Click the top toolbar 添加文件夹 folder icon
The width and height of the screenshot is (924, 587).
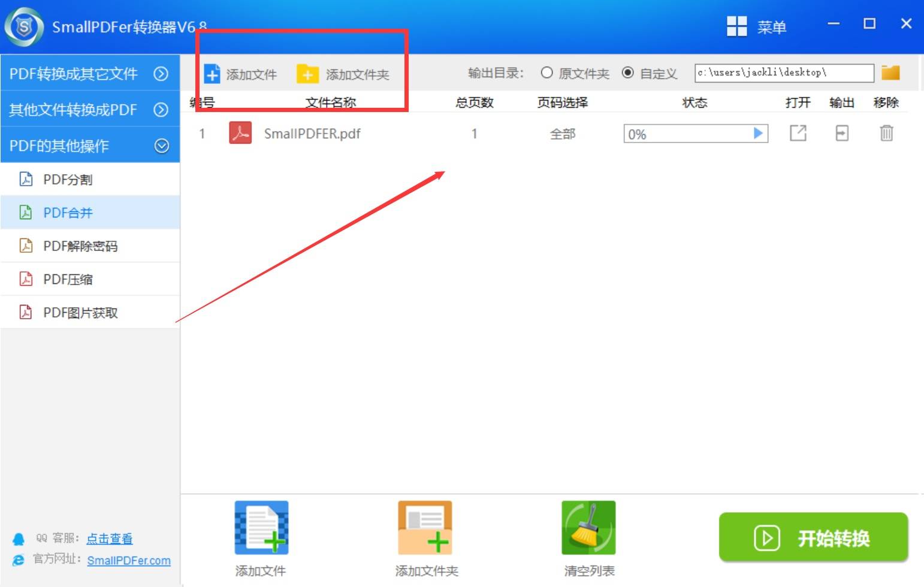tap(307, 74)
